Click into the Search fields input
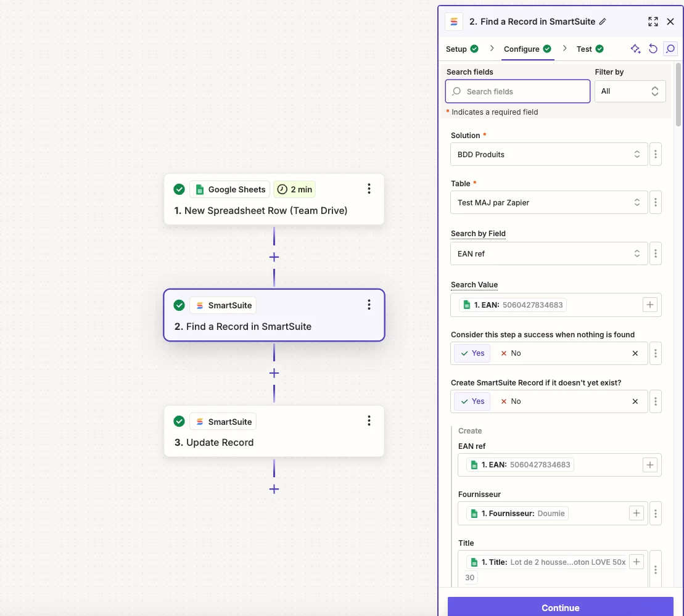 (518, 91)
